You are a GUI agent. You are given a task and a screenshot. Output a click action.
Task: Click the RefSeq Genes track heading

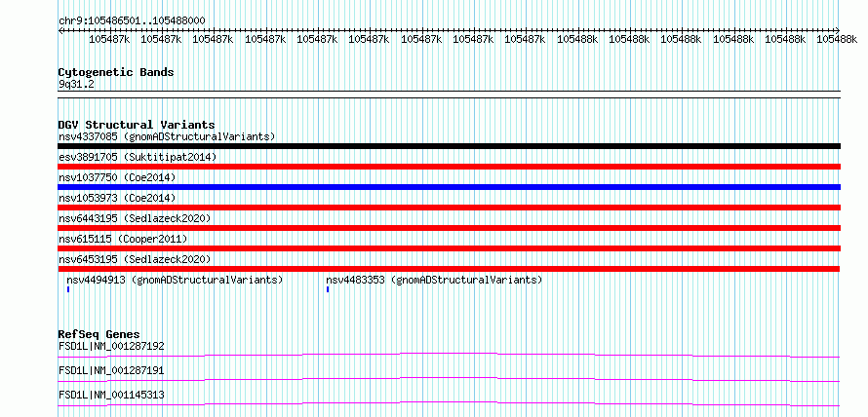tap(99, 334)
